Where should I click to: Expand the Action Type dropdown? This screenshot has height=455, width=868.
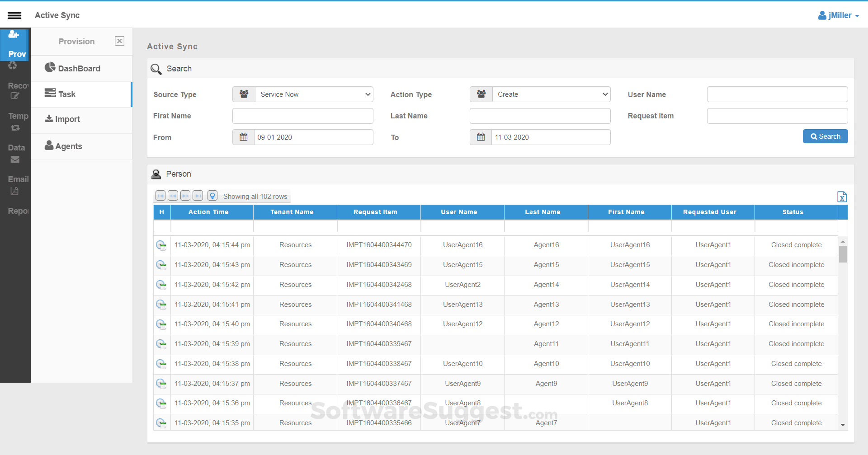(551, 94)
